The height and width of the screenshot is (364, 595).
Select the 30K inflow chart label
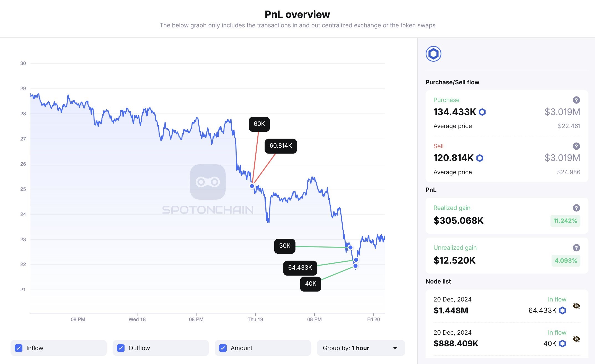pos(284,246)
